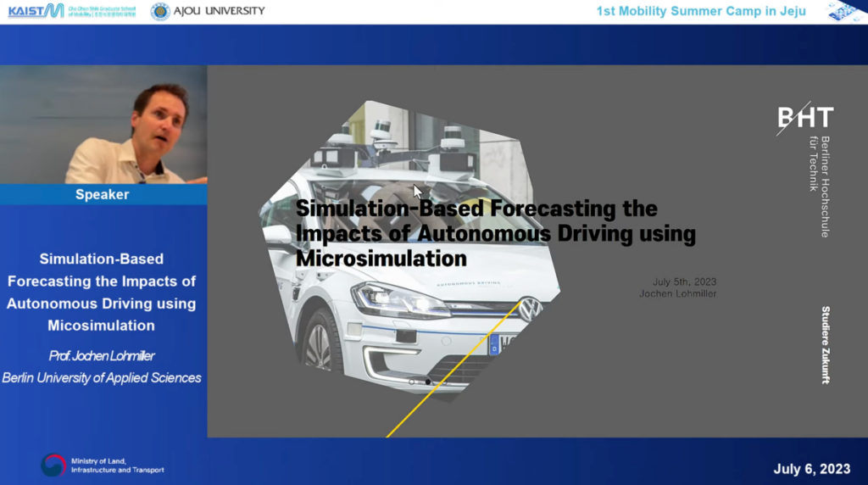Viewport: 868px width, 485px height.
Task: Click the vertical 'Studiere Zukunft' text
Action: (826, 344)
